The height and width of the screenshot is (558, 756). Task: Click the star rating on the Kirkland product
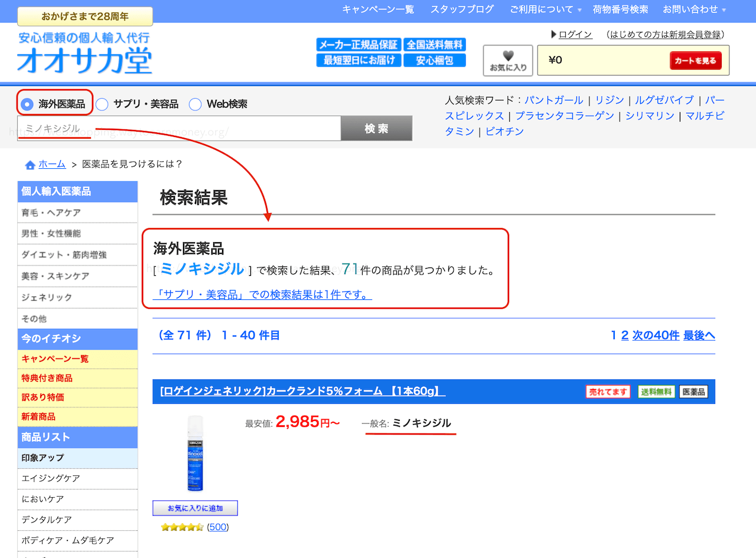(x=181, y=526)
